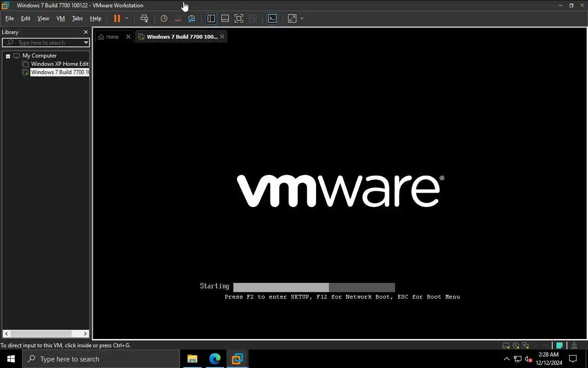Image resolution: width=588 pixels, height=368 pixels.
Task: Close the Home tab
Action: [128, 37]
